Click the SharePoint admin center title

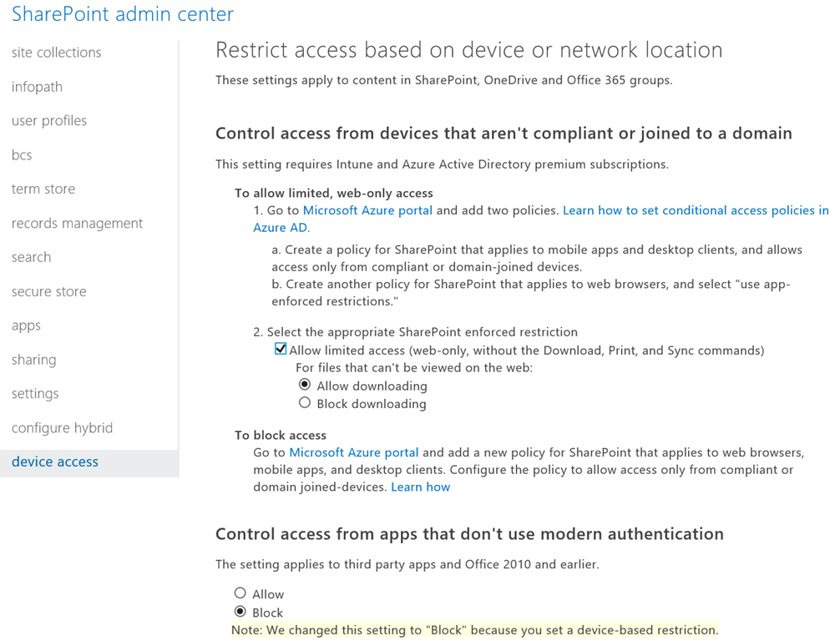[123, 14]
